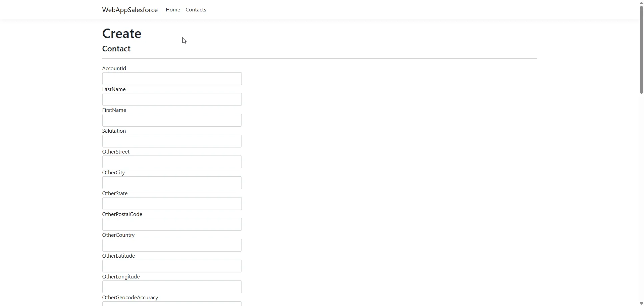Open the Contacts navigation item

click(196, 10)
